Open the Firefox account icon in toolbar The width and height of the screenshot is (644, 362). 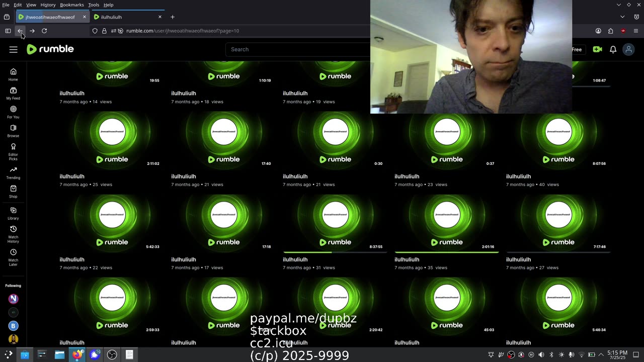[x=598, y=31]
